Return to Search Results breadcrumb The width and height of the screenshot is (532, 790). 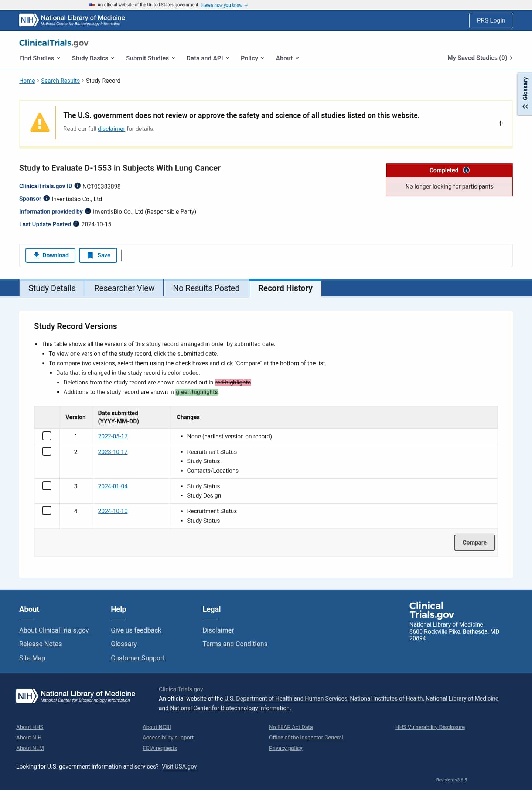point(60,81)
